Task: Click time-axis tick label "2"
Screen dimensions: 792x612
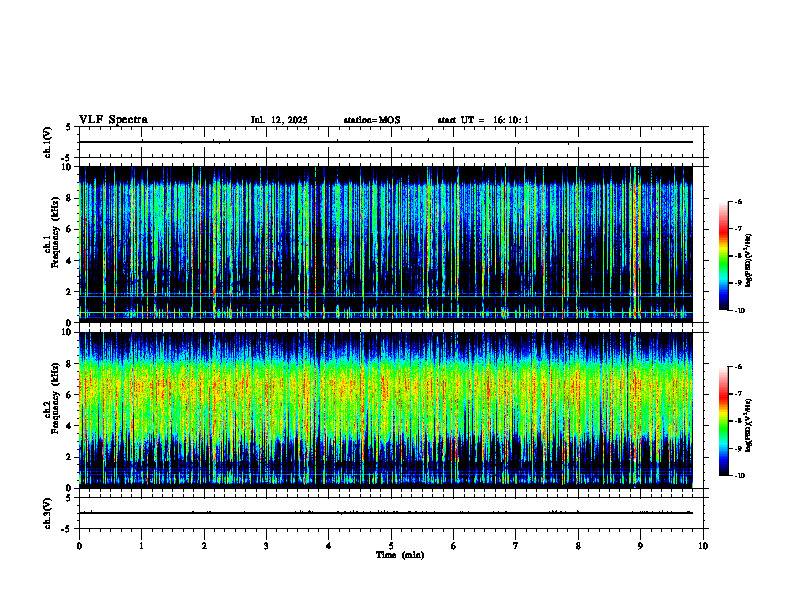Action: 204,546
